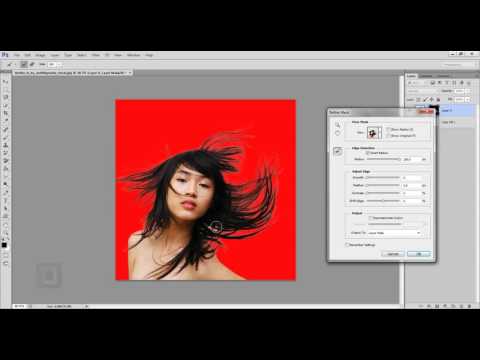Screen dimensions: 480x360
Task: Open the Image menu
Action: [40, 55]
